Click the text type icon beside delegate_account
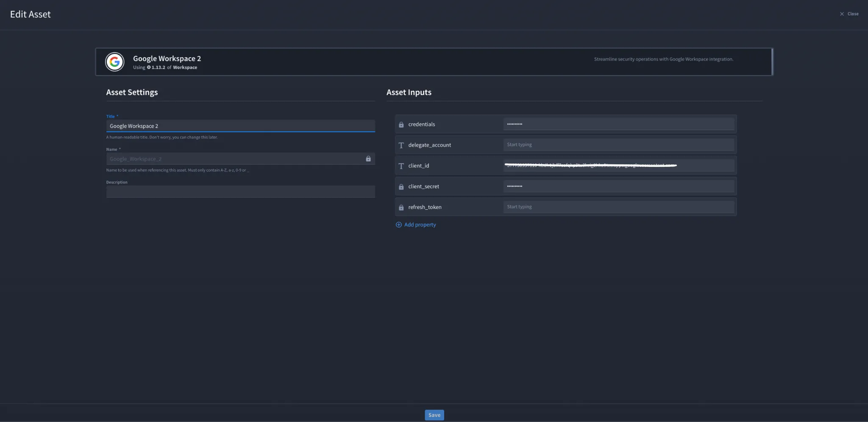Screen dimensions: 868x422 [401, 145]
